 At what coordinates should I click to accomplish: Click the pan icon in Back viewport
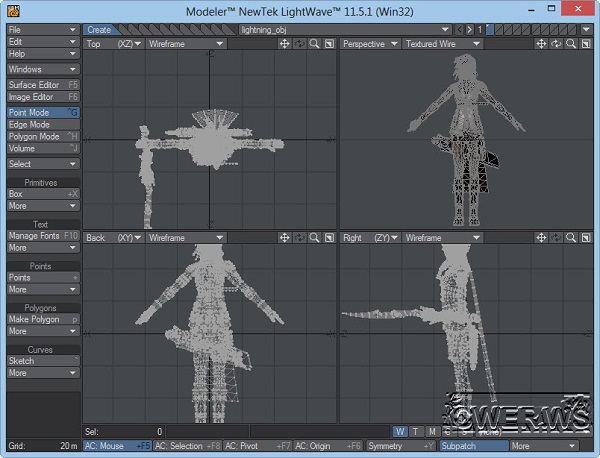click(285, 238)
